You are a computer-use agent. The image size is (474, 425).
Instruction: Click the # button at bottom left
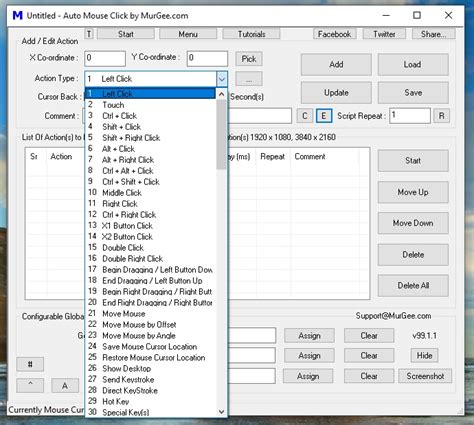(30, 364)
